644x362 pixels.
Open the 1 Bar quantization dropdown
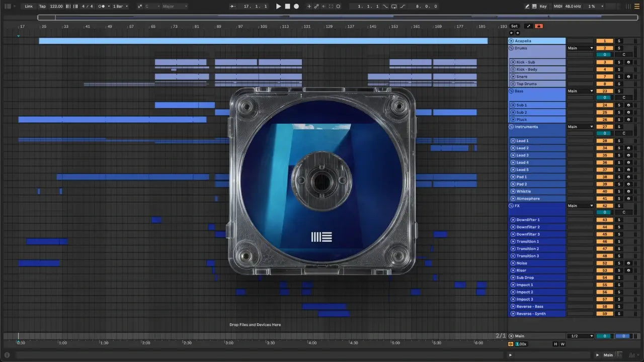point(120,7)
